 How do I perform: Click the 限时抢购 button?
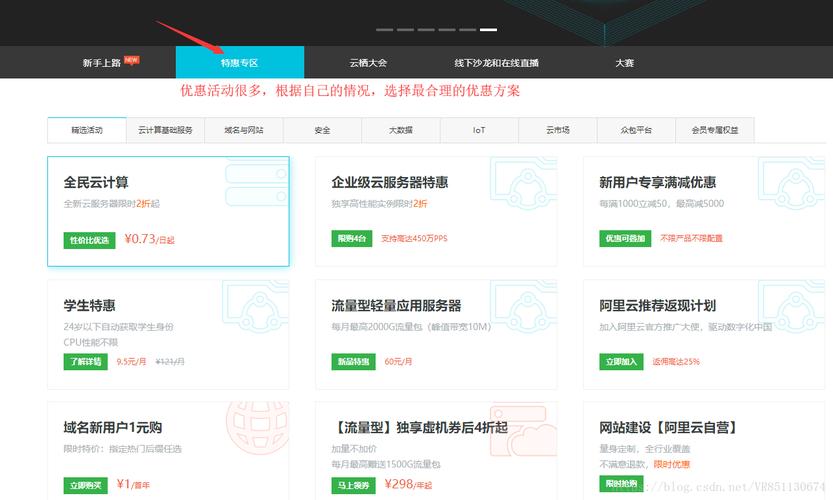(622, 484)
